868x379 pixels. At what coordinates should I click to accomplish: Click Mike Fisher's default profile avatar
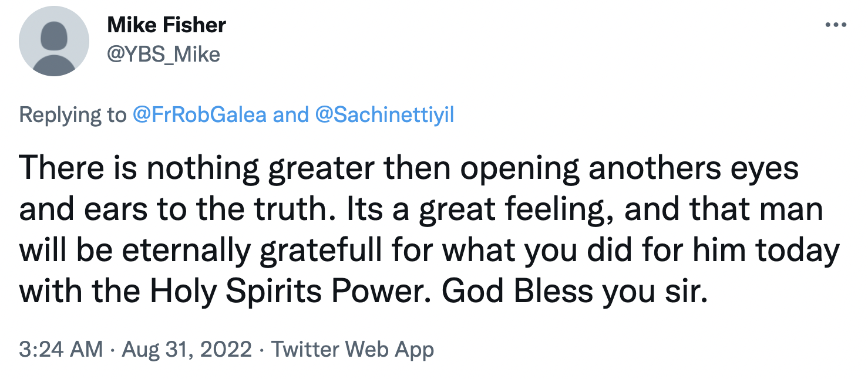(x=54, y=42)
